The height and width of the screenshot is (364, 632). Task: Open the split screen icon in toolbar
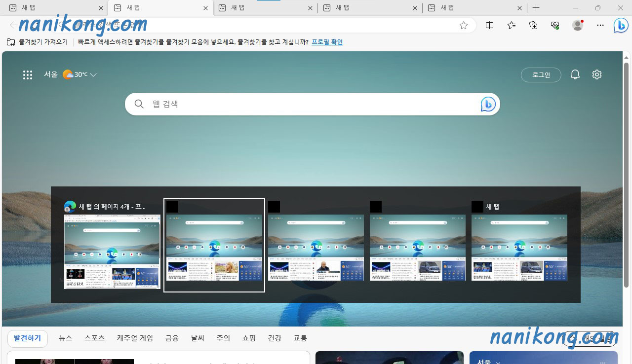click(489, 25)
